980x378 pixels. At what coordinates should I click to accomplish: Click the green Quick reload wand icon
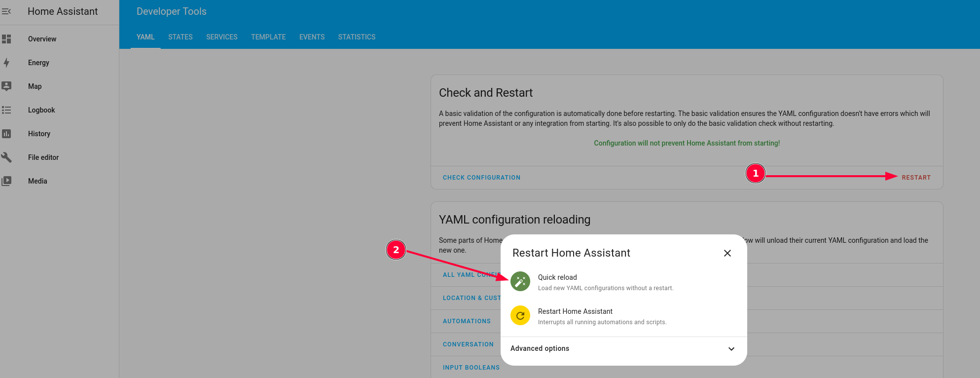click(520, 281)
